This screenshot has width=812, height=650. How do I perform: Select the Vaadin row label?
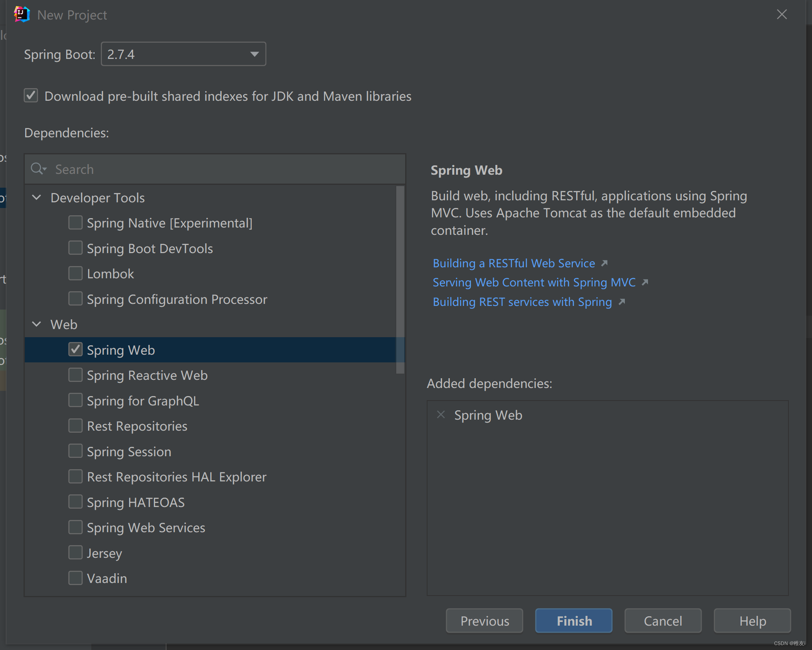click(107, 578)
